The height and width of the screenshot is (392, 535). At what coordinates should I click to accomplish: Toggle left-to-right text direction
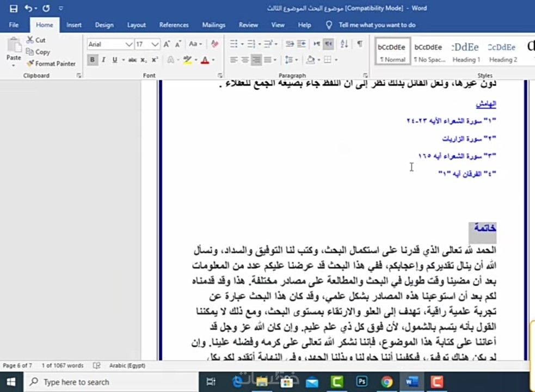[x=317, y=44]
